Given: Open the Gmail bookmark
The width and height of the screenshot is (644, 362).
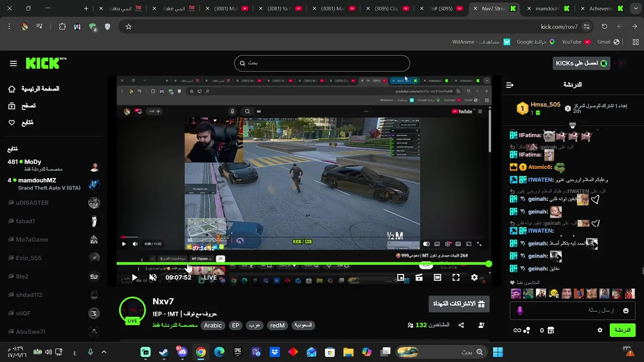Looking at the screenshot, I should pyautogui.click(x=607, y=42).
